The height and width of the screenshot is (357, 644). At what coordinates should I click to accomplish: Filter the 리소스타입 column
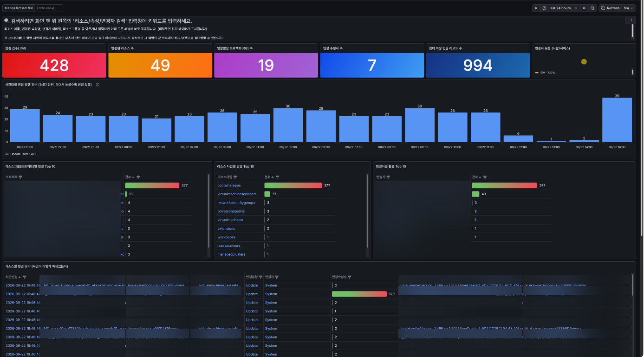pyautogui.click(x=235, y=177)
